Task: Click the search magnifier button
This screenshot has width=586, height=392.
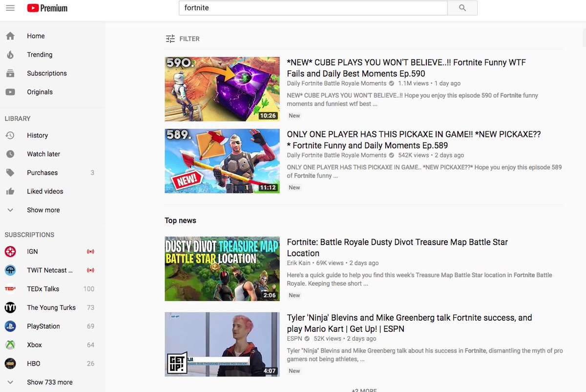Action: tap(462, 8)
